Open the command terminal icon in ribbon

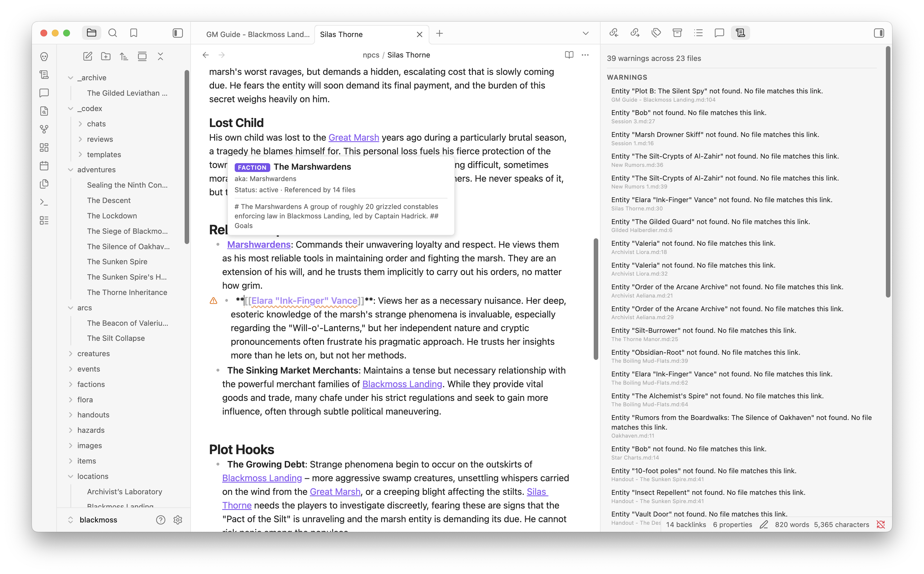pos(44,202)
